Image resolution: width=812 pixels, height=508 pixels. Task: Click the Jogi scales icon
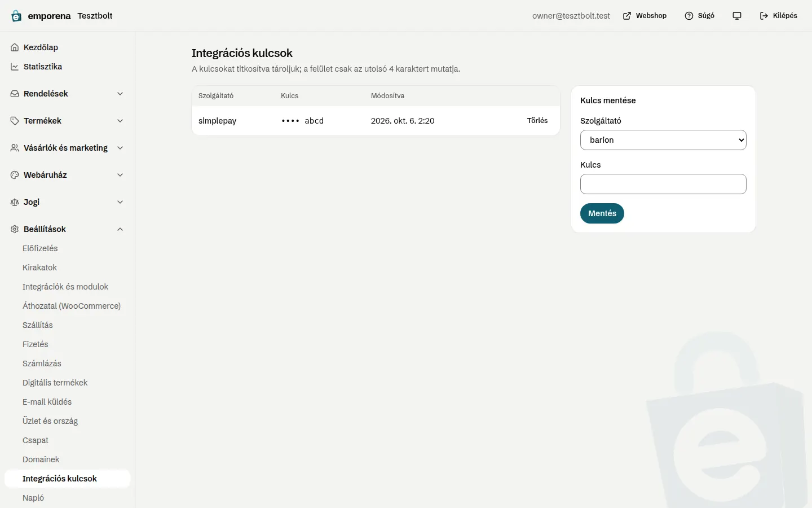pos(15,202)
